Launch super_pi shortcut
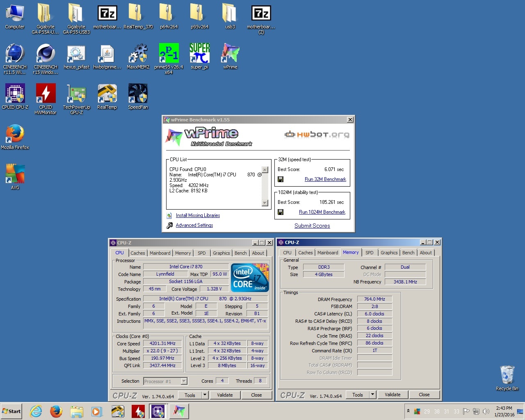Screen dimensions: 525x420 click(x=199, y=57)
